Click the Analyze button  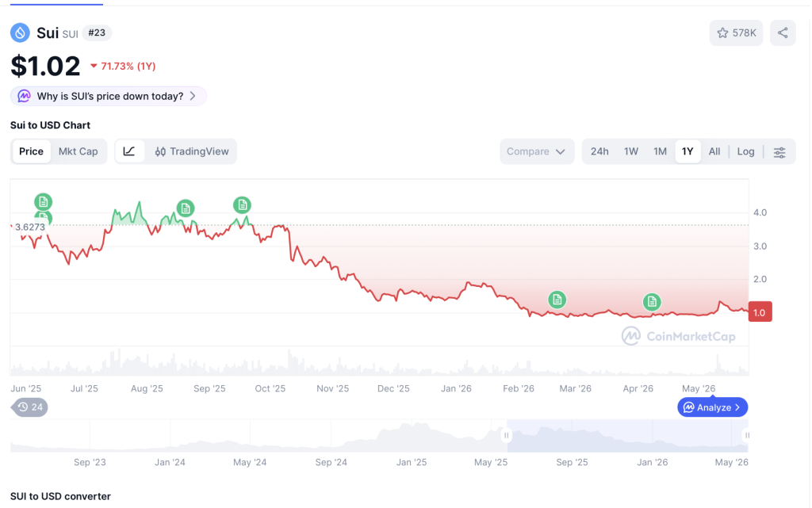pyautogui.click(x=712, y=407)
